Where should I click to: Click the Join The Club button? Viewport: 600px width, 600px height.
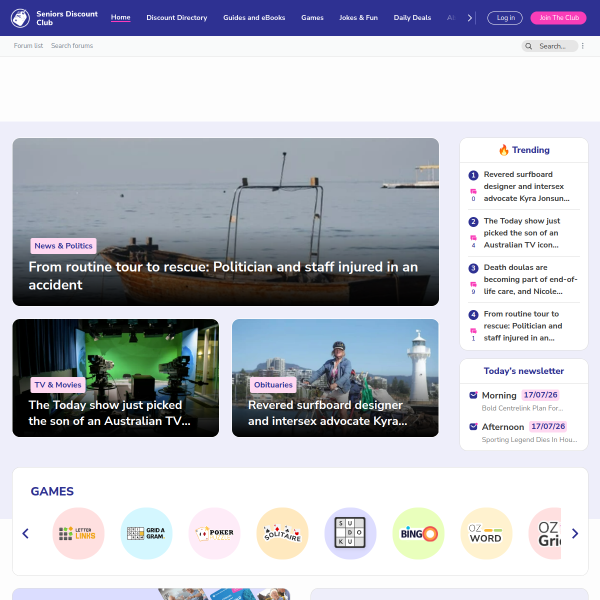click(558, 18)
